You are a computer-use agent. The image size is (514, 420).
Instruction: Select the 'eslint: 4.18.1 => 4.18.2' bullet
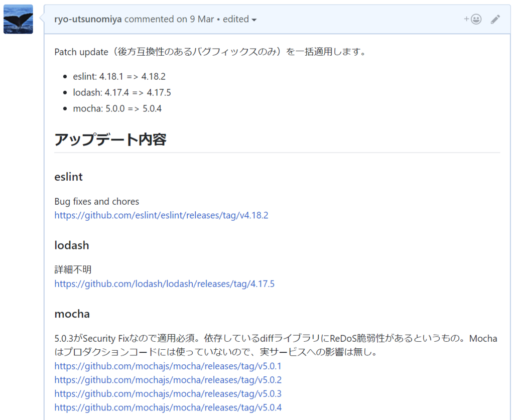pos(119,76)
